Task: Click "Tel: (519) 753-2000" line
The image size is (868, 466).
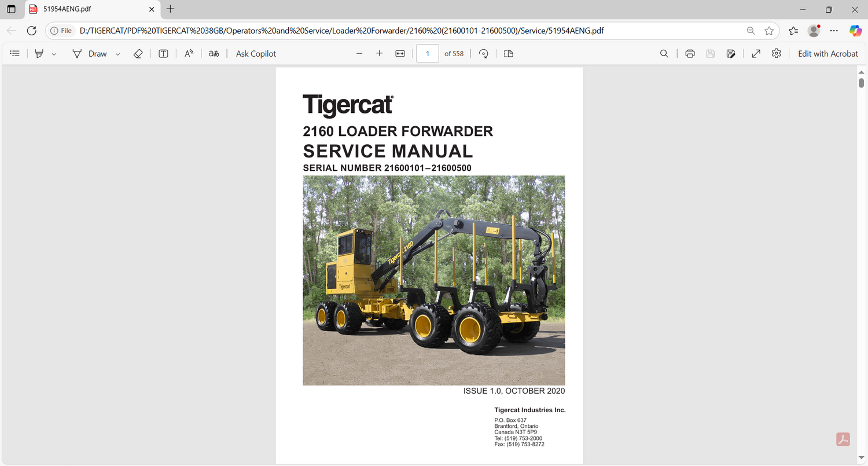Action: 518,438
